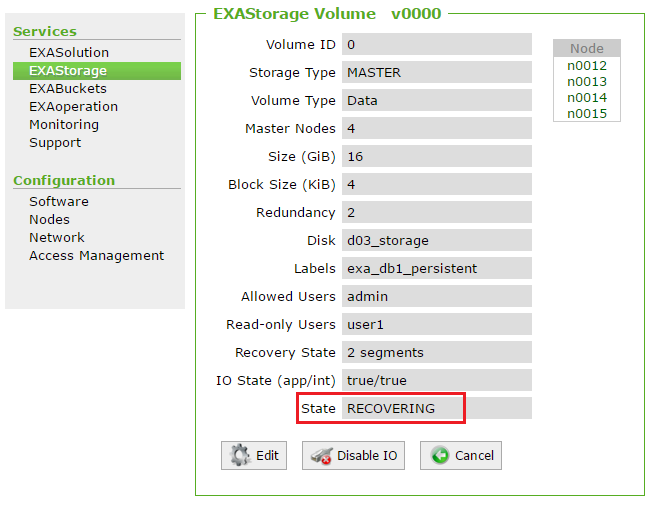Image resolution: width=654 pixels, height=509 pixels.
Task: Click Disk field showing d03_storage
Action: [x=437, y=240]
